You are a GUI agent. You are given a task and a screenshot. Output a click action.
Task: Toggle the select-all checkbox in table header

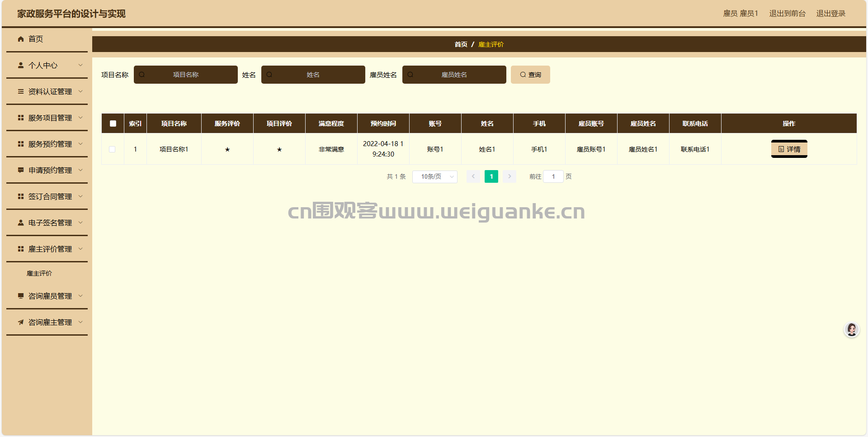tap(113, 123)
